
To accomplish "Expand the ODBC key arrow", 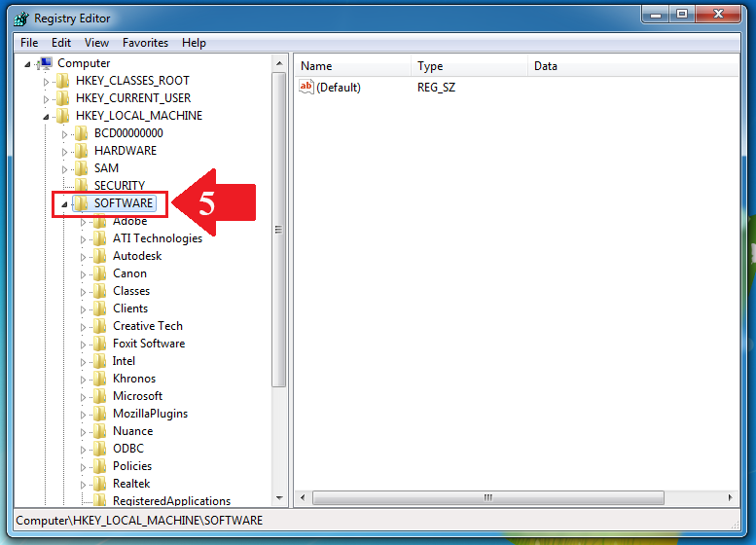I will (84, 450).
